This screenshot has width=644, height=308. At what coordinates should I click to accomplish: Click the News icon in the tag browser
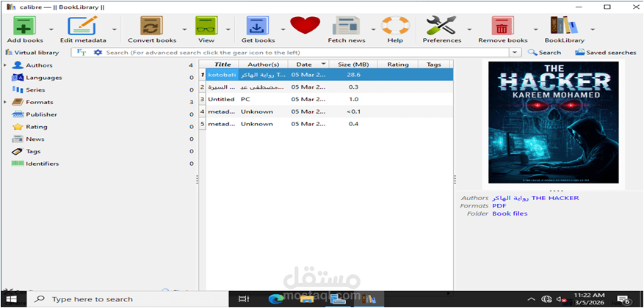click(18, 139)
